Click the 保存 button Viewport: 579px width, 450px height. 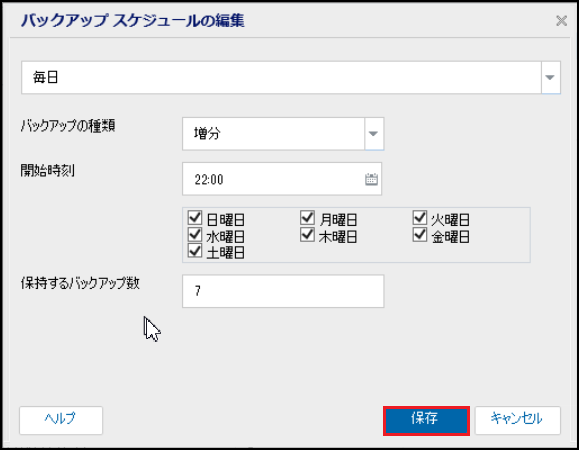(x=426, y=421)
